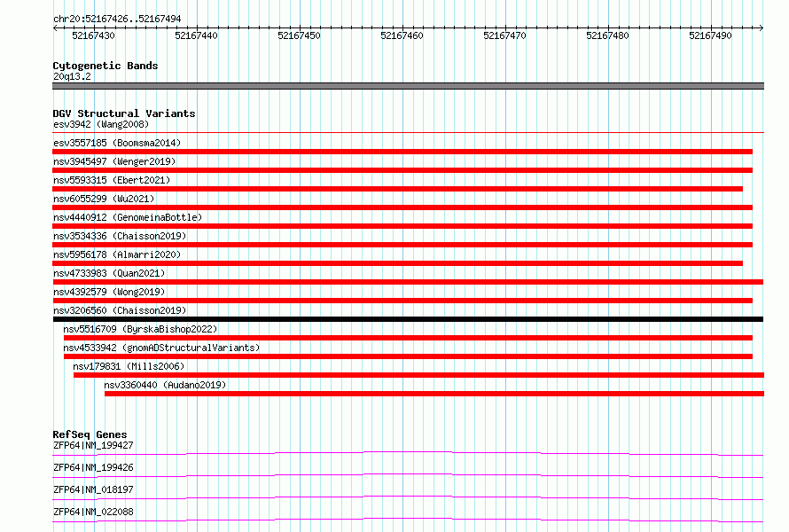Click ruler position 52167460
This screenshot has height=532, width=789.
tap(402, 35)
